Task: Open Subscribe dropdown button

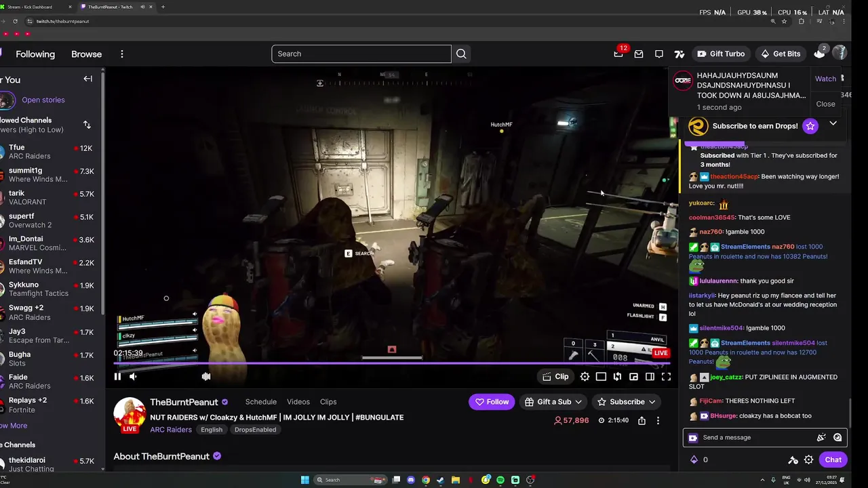Action: pyautogui.click(x=626, y=402)
